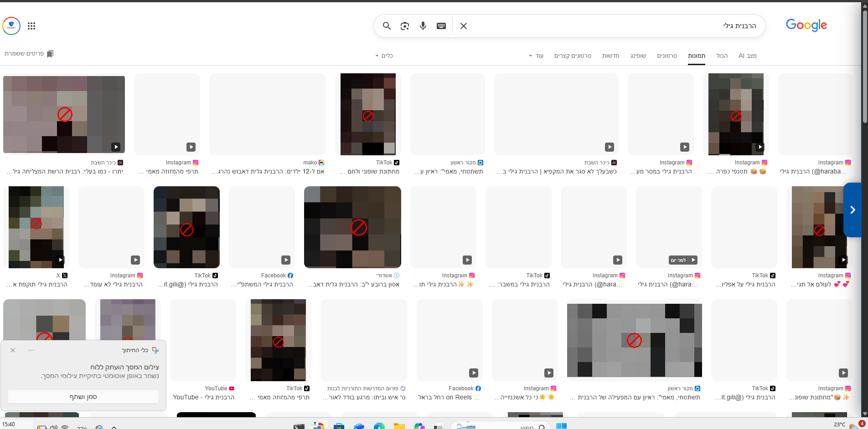Open the כלים (Tools) dropdown
868x429 pixels.
[x=384, y=56]
